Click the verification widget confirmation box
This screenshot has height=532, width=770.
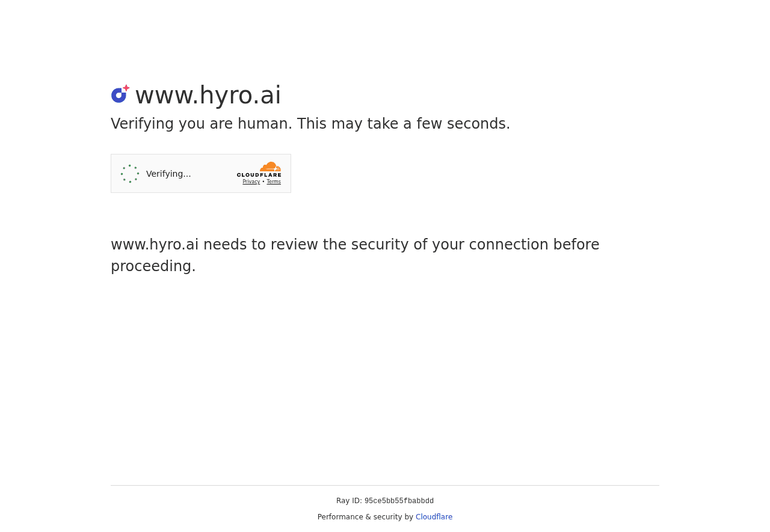pyautogui.click(x=201, y=173)
